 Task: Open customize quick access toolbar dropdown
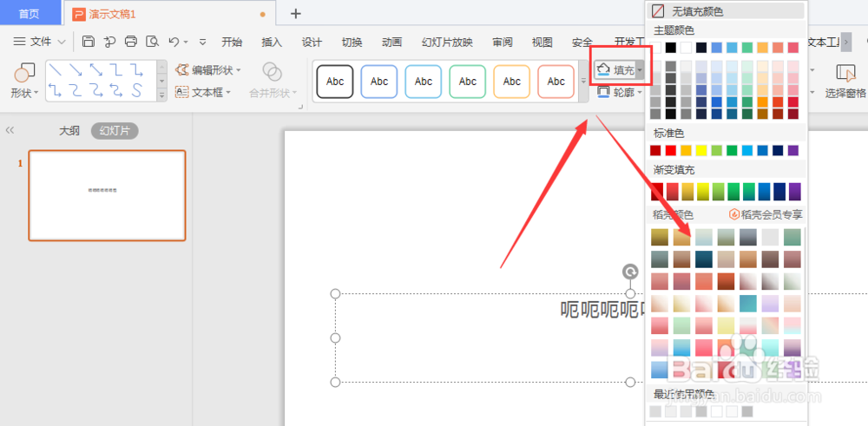(x=202, y=42)
